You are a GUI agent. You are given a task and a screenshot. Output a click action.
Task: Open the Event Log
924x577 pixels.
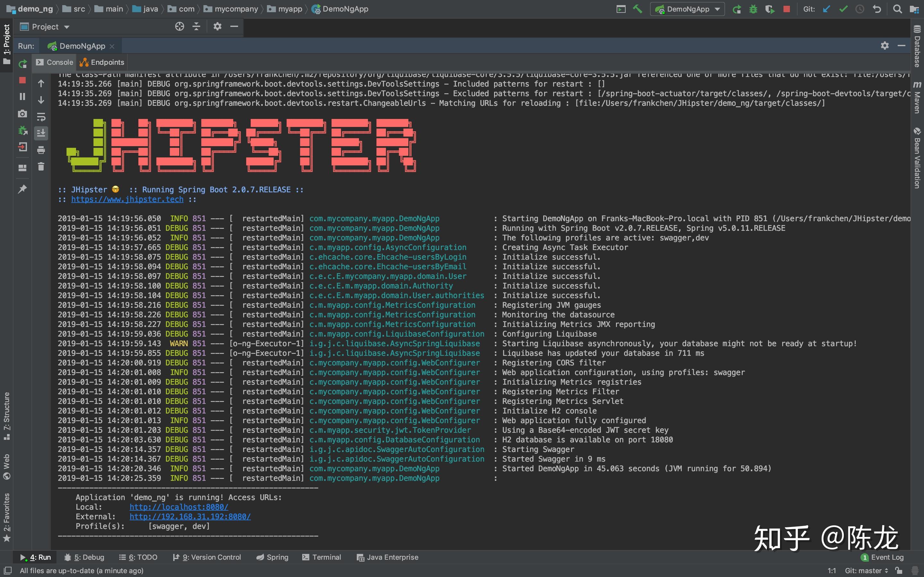pos(882,557)
